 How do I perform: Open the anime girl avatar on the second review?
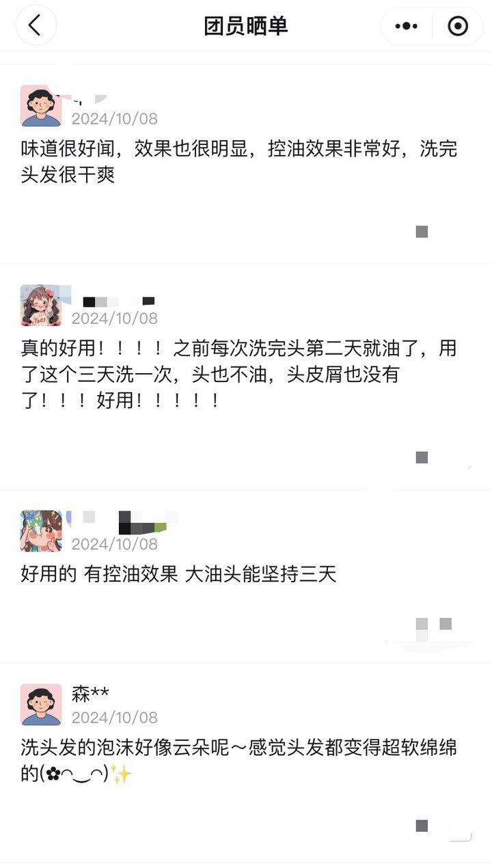click(41, 306)
